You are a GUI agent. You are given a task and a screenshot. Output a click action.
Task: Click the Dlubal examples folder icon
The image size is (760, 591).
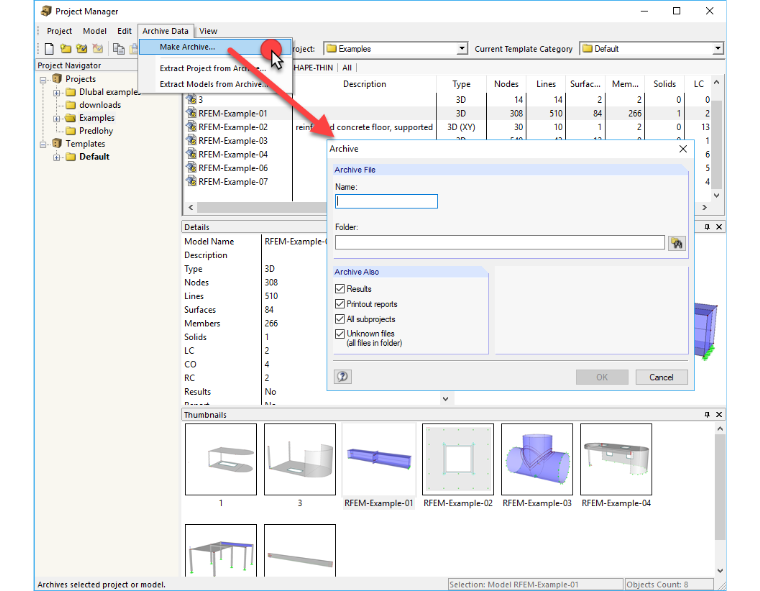click(x=71, y=92)
